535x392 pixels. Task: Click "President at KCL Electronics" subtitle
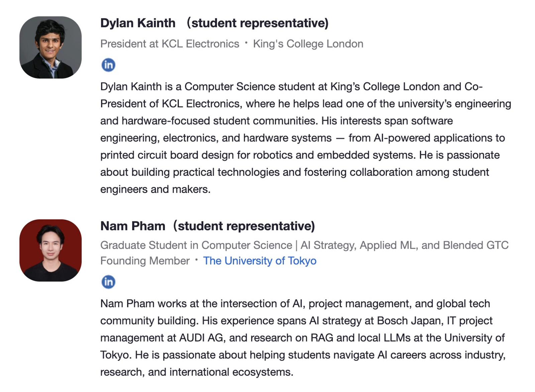(170, 44)
